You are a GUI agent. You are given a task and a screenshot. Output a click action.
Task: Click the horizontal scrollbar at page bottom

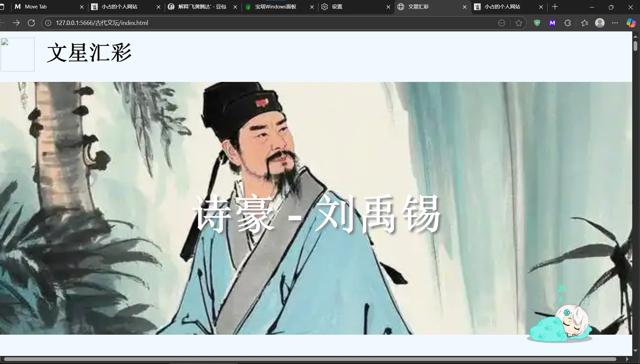pyautogui.click(x=310, y=359)
